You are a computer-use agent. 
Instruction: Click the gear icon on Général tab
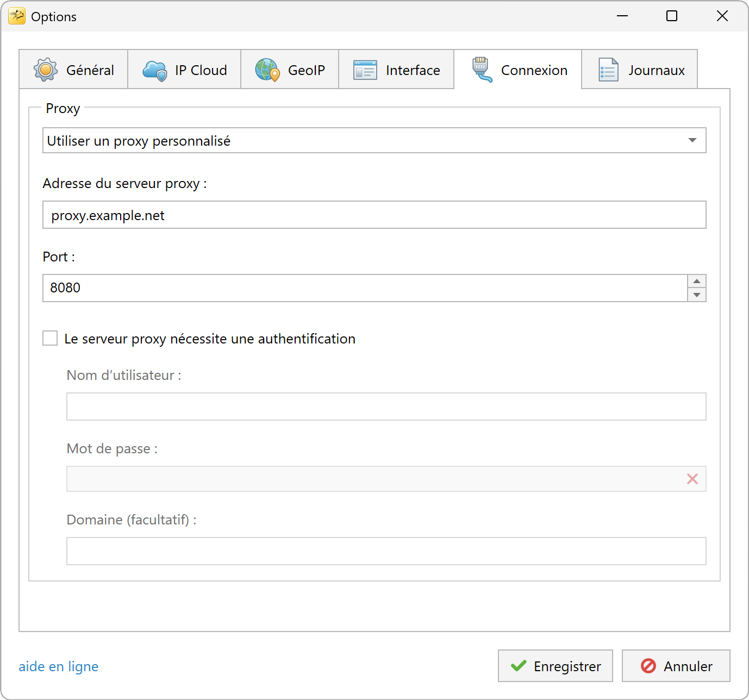point(46,70)
